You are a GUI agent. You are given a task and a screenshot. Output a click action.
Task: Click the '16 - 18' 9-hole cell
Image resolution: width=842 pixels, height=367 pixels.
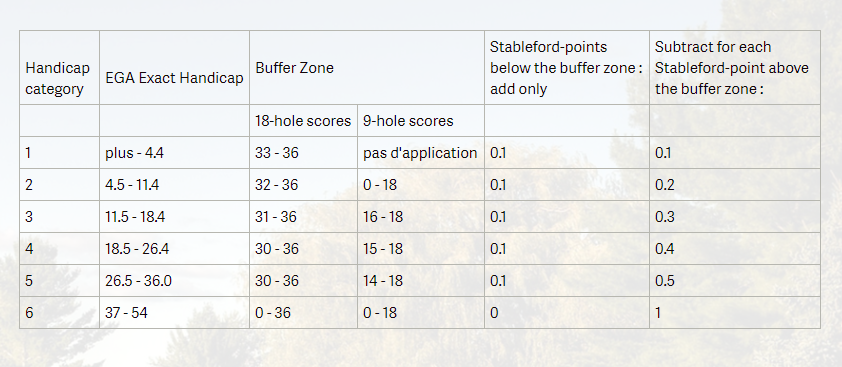tap(421, 217)
